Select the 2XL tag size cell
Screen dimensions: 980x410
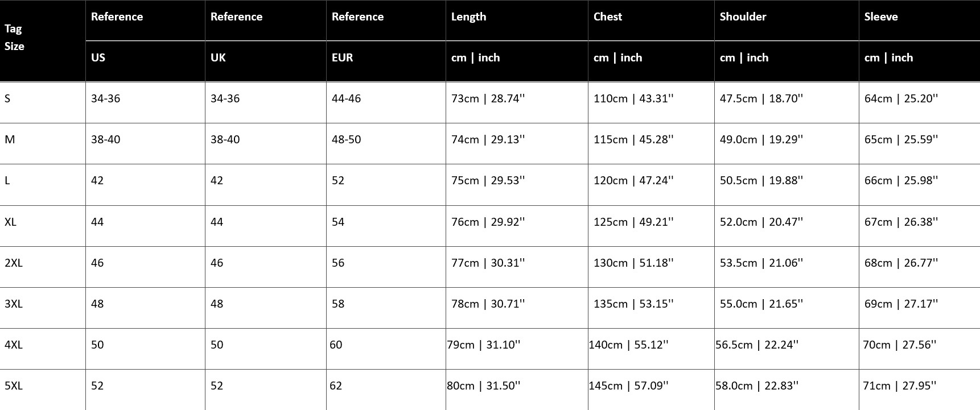pos(14,263)
